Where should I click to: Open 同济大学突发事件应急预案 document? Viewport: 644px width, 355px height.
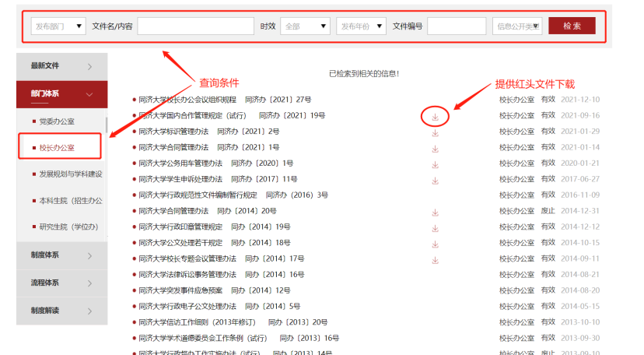[x=180, y=290]
